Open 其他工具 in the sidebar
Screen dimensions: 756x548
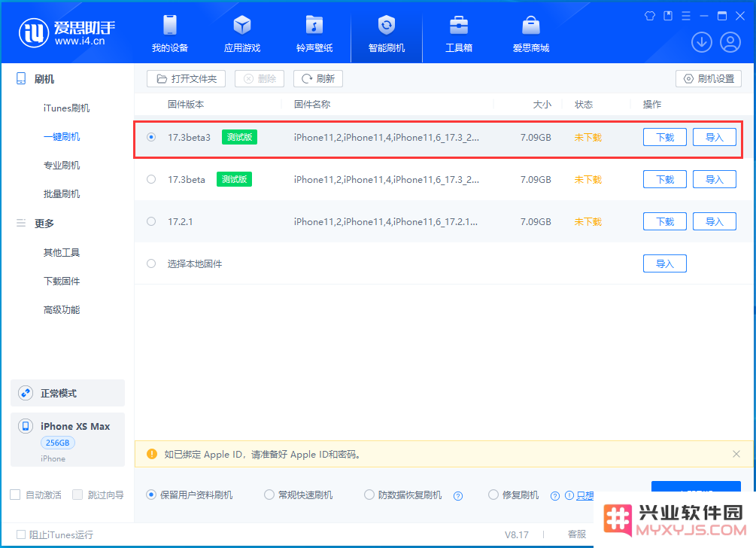point(62,252)
